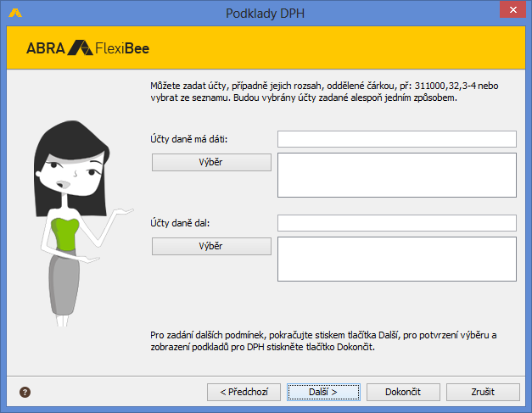Click the cartoon woman assistant illustration
The height and width of the screenshot is (413, 532).
82,224
